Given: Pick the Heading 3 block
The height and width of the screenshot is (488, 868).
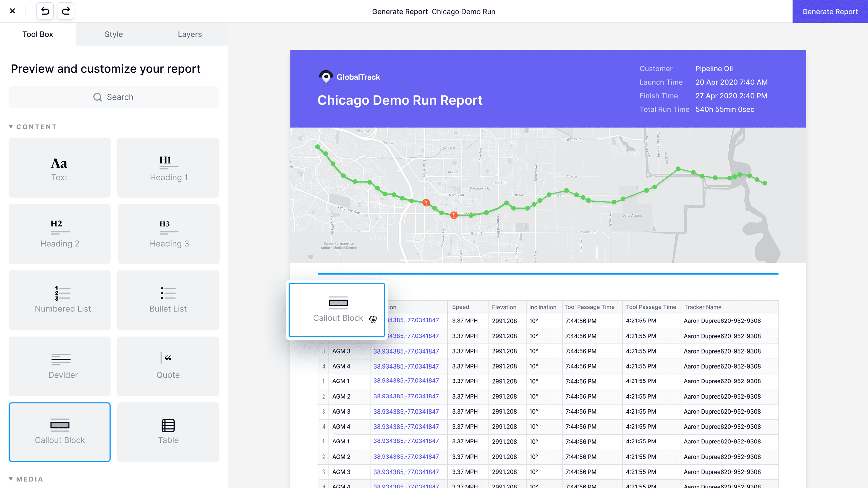Looking at the screenshot, I should pos(168,234).
